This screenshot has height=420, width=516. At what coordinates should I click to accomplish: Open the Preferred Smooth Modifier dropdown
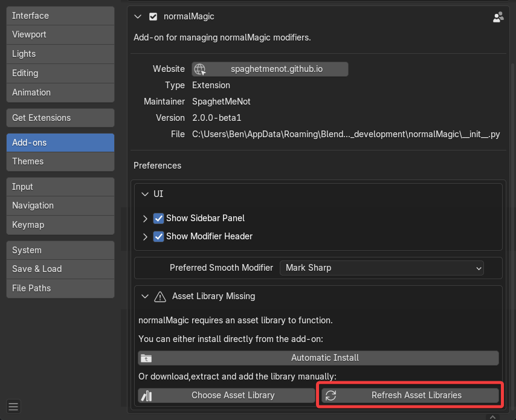[x=382, y=267]
